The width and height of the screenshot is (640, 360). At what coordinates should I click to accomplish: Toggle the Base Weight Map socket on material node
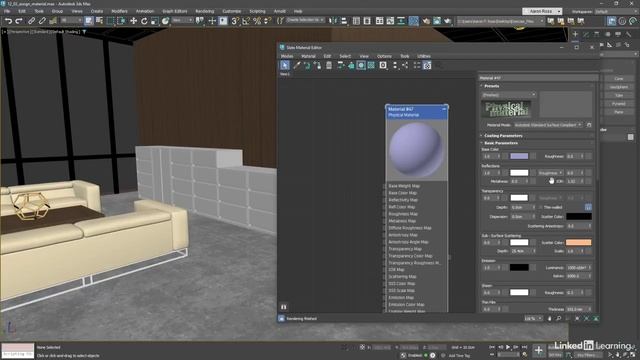[x=384, y=186]
